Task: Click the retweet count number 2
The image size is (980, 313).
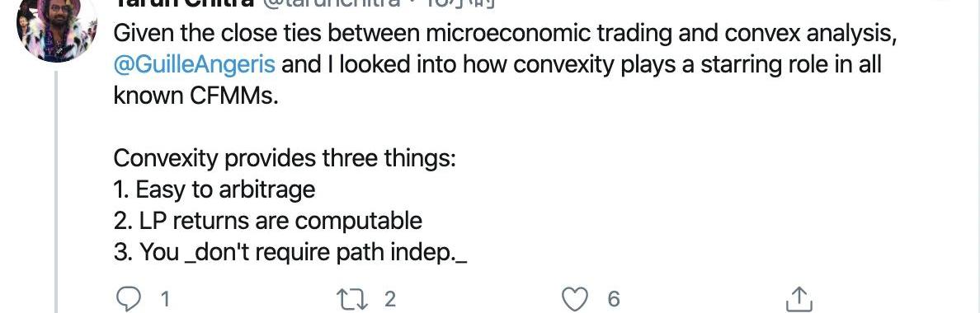Action: tap(390, 300)
